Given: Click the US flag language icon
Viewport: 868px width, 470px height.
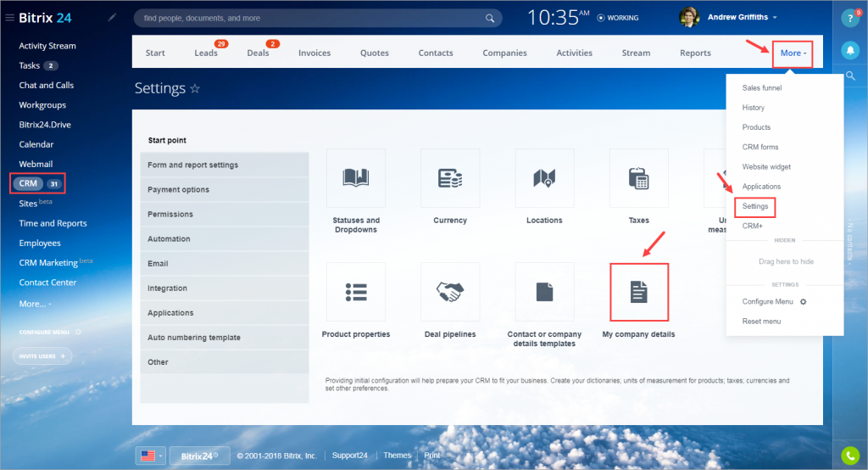Looking at the screenshot, I should 147,456.
